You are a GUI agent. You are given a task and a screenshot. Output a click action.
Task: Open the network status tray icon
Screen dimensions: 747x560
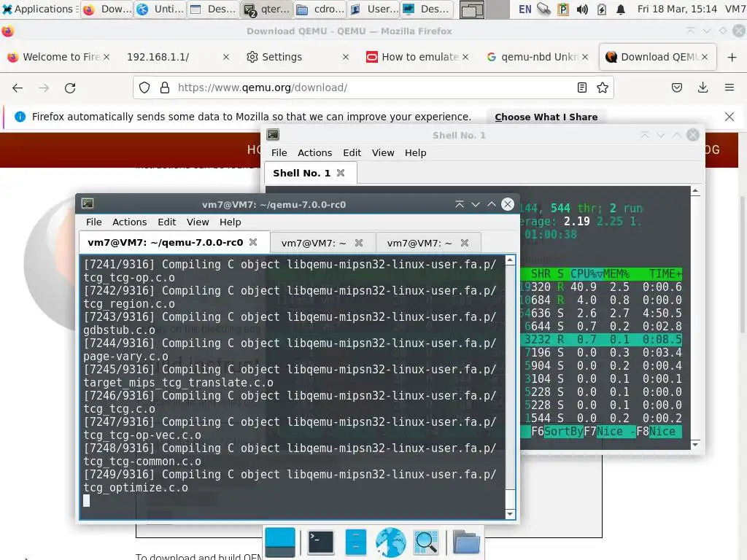(543, 9)
